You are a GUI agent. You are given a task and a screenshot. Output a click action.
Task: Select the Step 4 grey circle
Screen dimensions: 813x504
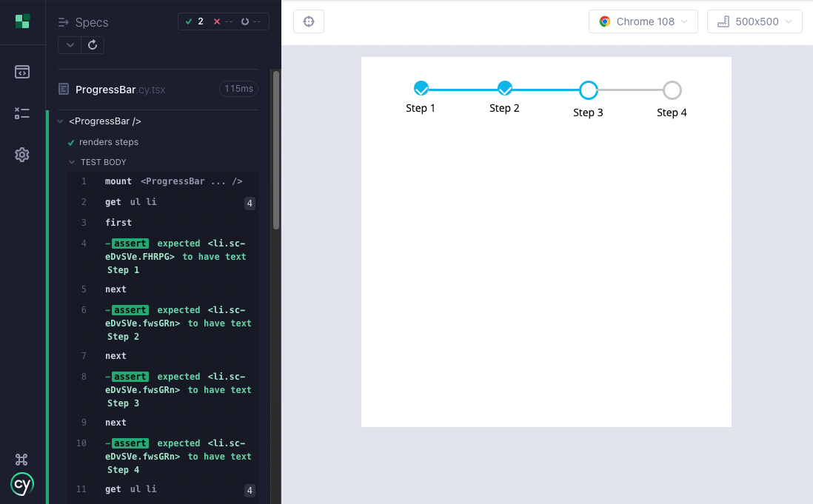tap(672, 90)
